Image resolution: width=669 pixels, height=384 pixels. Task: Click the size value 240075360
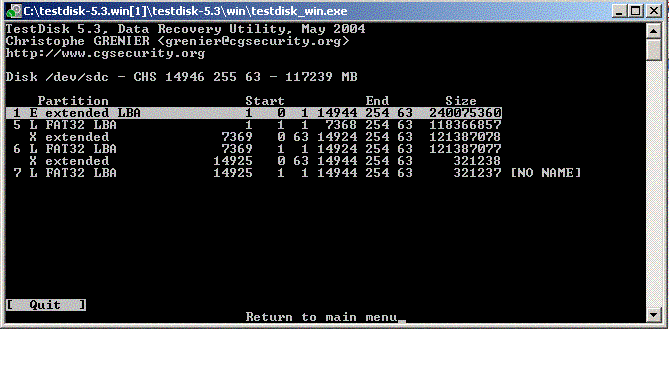[465, 113]
